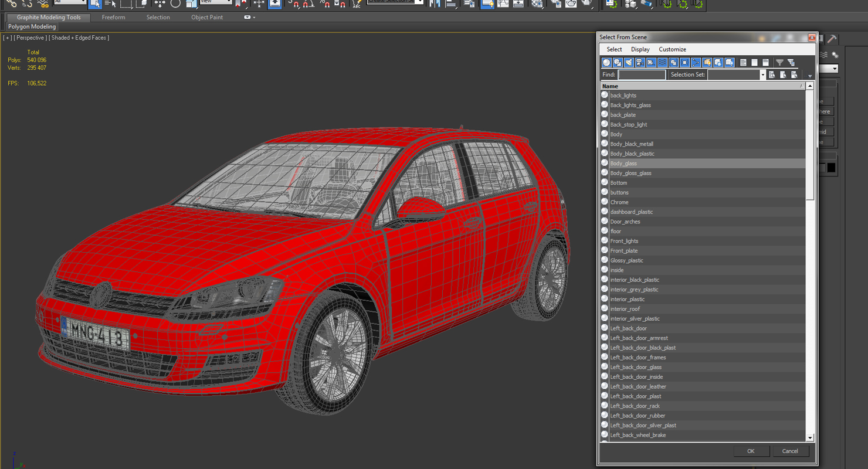Open the viewport [+] general menu
868x469 pixels.
point(7,38)
